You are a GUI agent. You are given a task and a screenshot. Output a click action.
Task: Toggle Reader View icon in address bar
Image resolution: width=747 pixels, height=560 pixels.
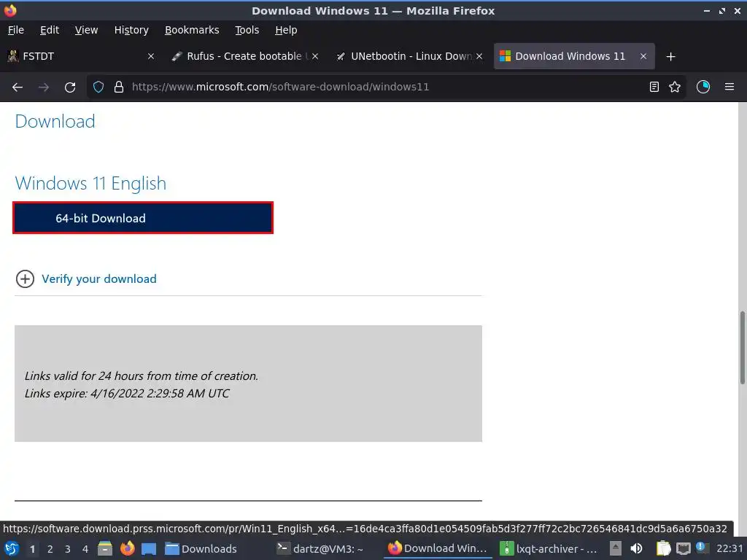pos(654,87)
